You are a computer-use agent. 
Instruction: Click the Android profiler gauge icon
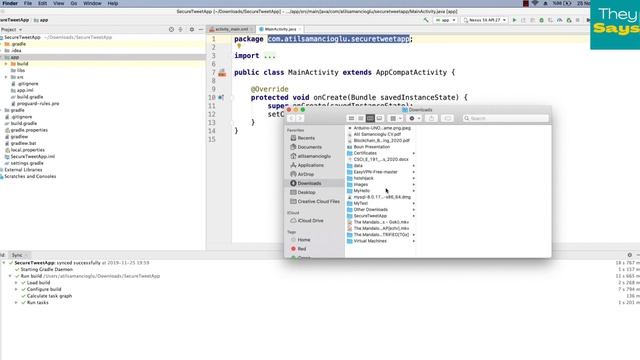(560, 20)
